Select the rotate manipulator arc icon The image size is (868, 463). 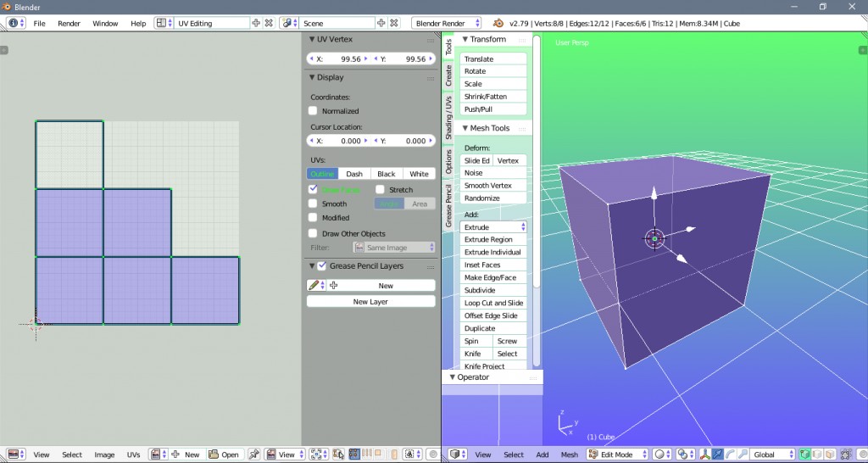pyautogui.click(x=730, y=455)
